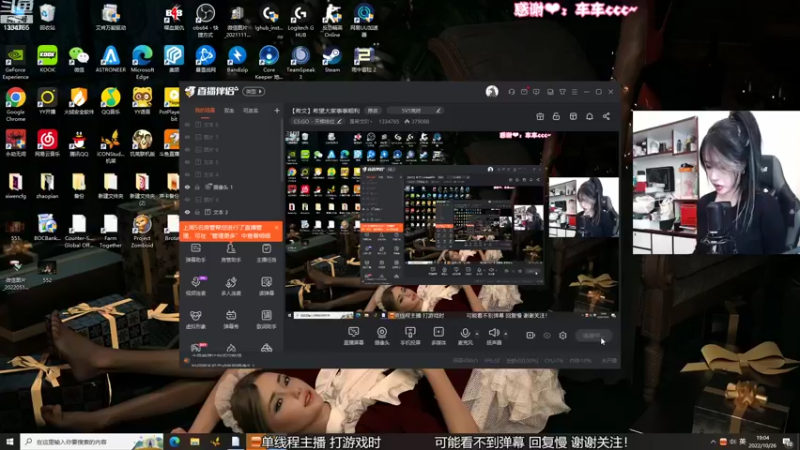
Task: Click the unlock padlock icon above preview
Action: coord(556,116)
